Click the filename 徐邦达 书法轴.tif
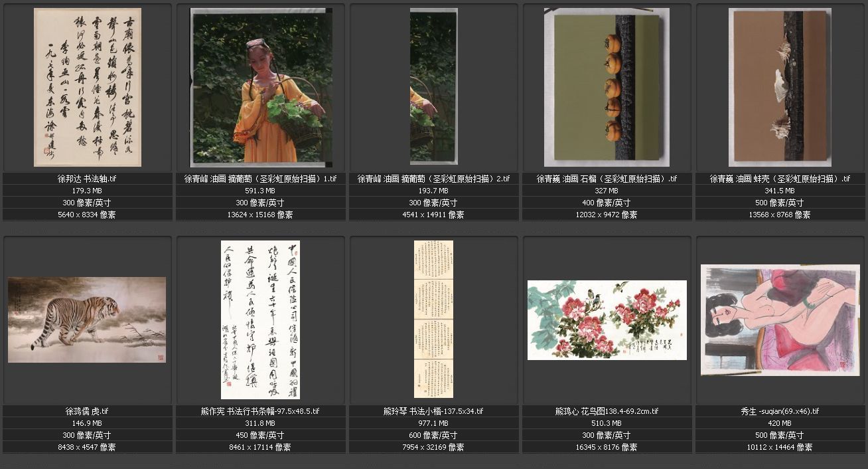The image size is (868, 469). [87, 179]
